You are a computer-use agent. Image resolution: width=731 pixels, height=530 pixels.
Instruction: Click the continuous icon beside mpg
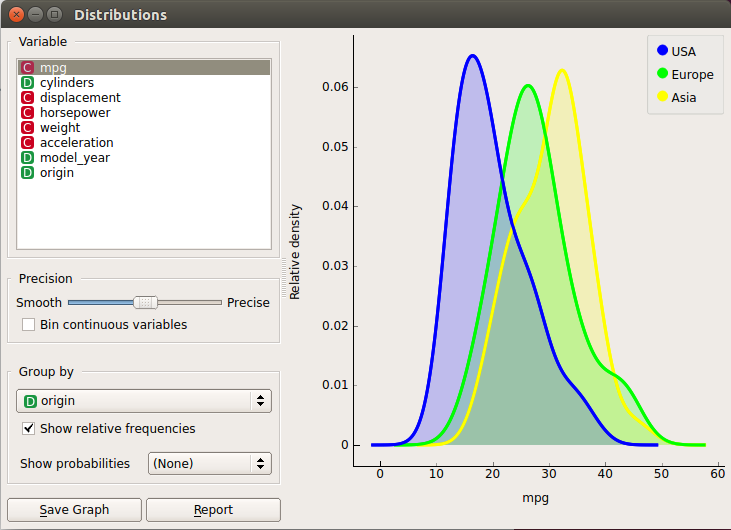[28, 68]
